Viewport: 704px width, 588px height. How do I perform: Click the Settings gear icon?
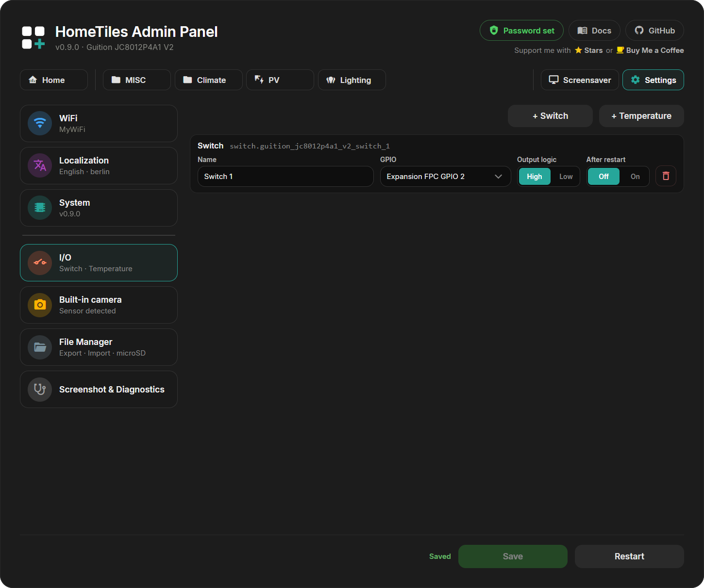click(635, 80)
